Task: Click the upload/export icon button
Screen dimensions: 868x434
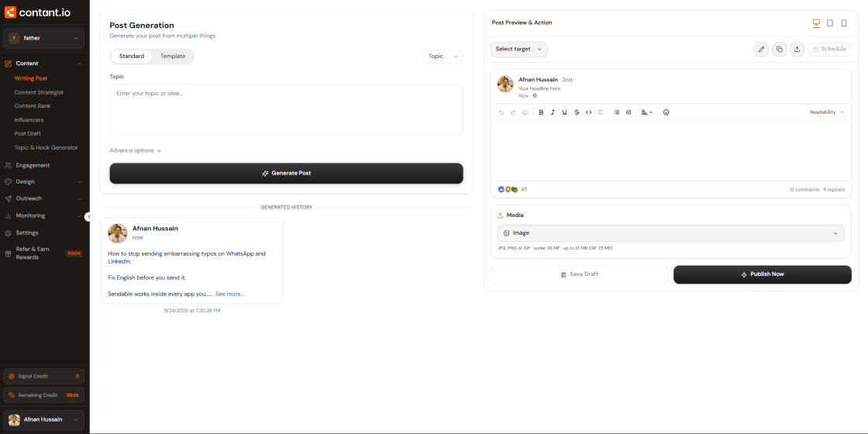Action: pyautogui.click(x=797, y=50)
